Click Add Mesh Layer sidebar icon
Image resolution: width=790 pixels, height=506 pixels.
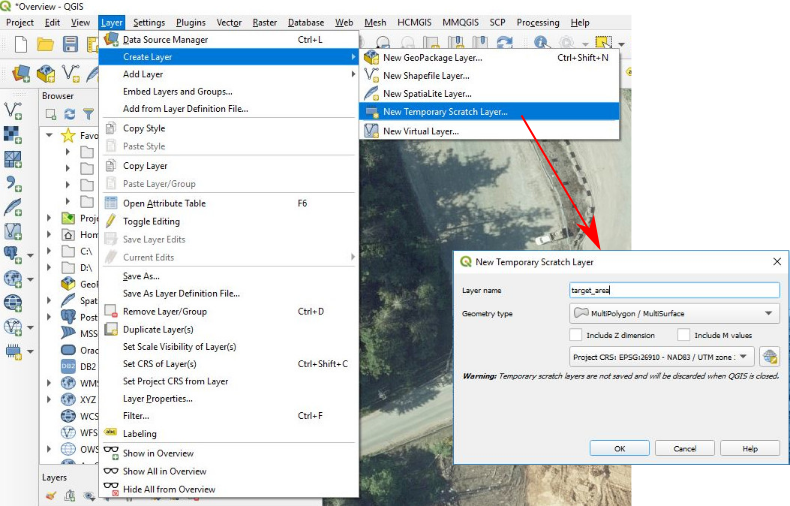point(13,159)
